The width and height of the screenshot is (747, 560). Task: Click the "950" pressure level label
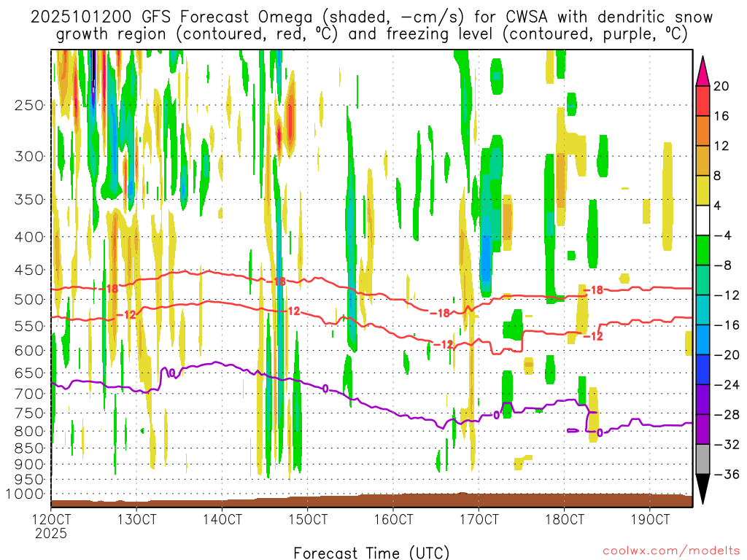pos(29,480)
